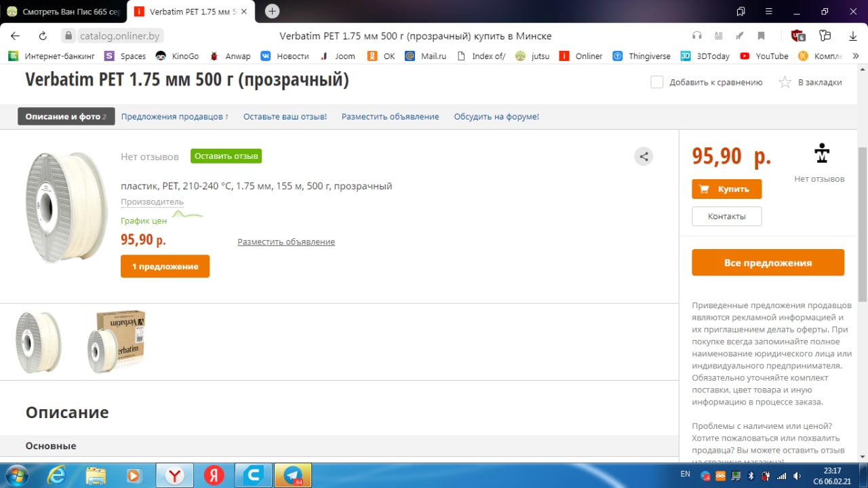
Task: Click the В закладки star icon
Action: (785, 82)
